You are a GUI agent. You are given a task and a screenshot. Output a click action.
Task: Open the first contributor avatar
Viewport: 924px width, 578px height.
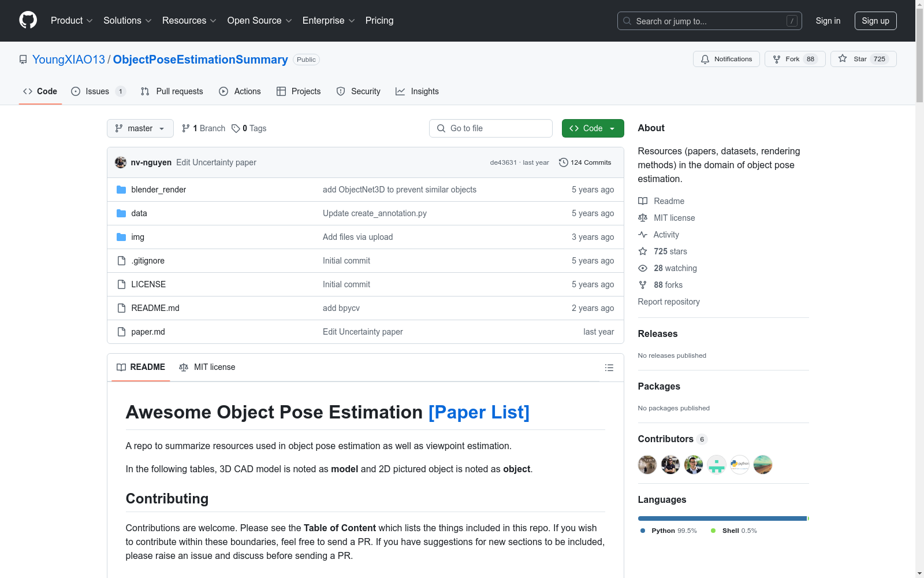[x=647, y=465]
